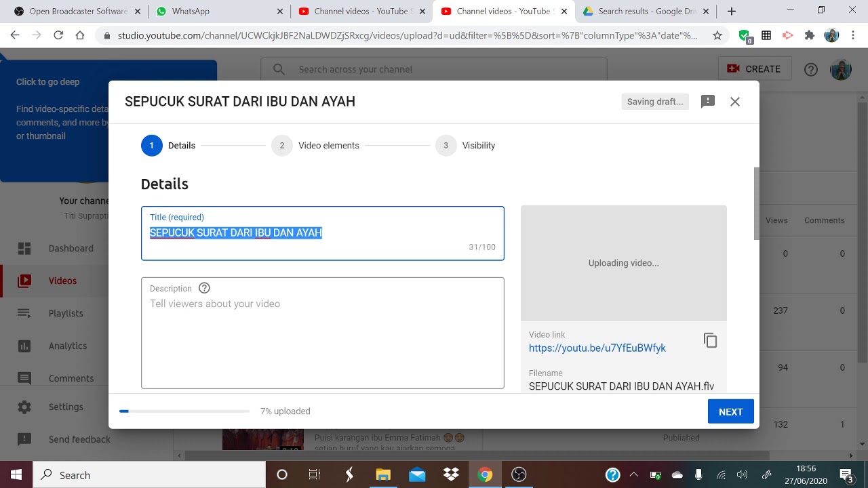Select Details step one
The height and width of the screenshot is (488, 868).
168,146
